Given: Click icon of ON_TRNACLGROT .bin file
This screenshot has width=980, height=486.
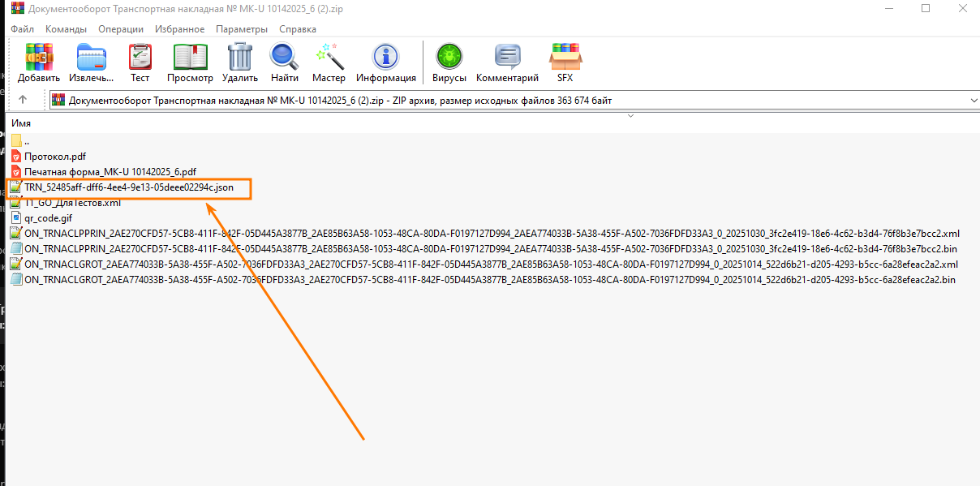Looking at the screenshot, I should tap(16, 280).
